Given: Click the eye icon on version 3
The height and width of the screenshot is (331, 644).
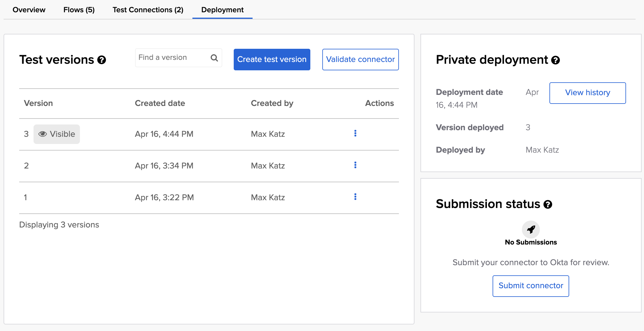Looking at the screenshot, I should [x=42, y=134].
